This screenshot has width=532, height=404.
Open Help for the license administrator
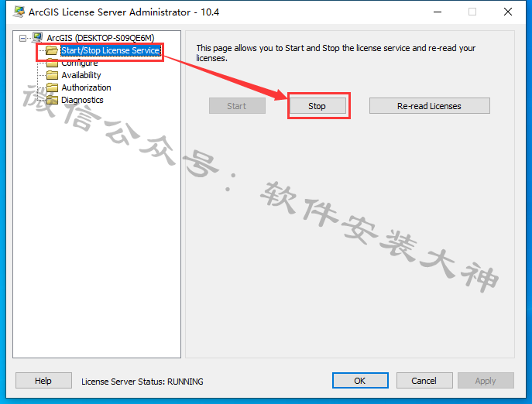coord(43,381)
